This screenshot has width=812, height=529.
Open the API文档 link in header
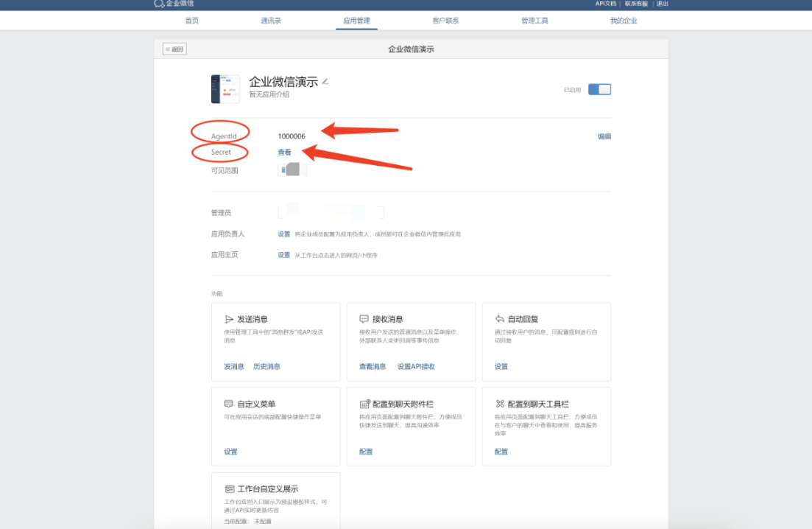(605, 4)
